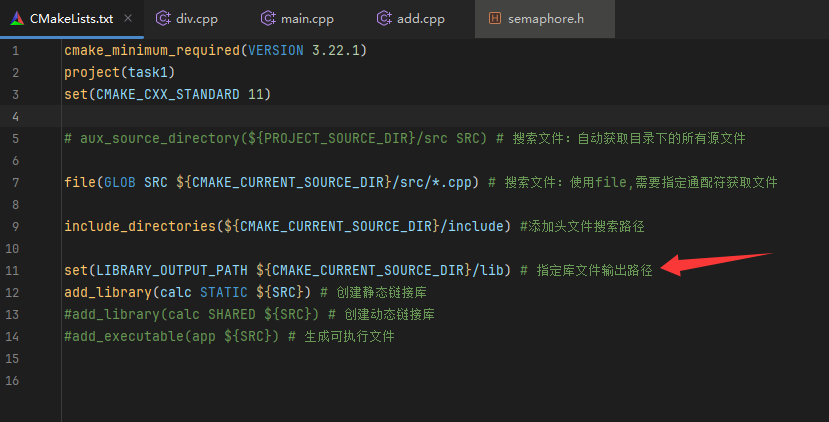
Task: Switch to the semaphore.h tab
Action: (545, 19)
